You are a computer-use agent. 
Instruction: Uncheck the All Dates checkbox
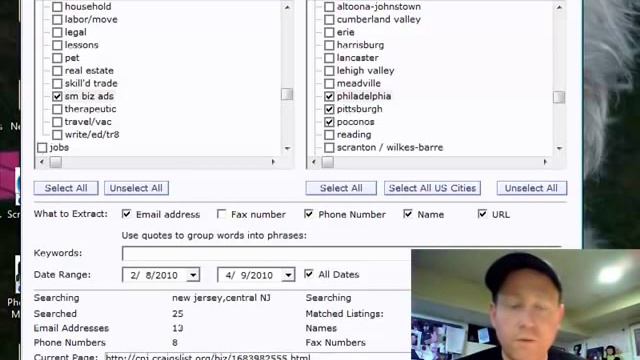(309, 274)
